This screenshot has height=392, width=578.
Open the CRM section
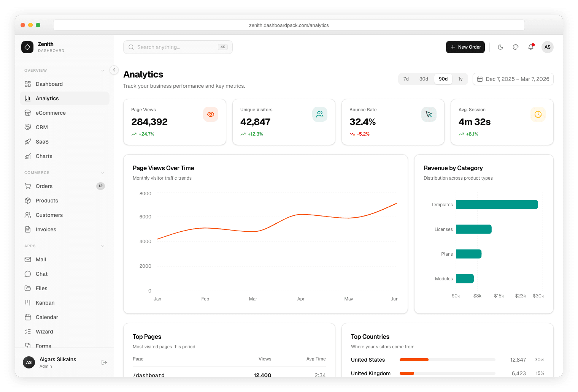click(x=42, y=127)
